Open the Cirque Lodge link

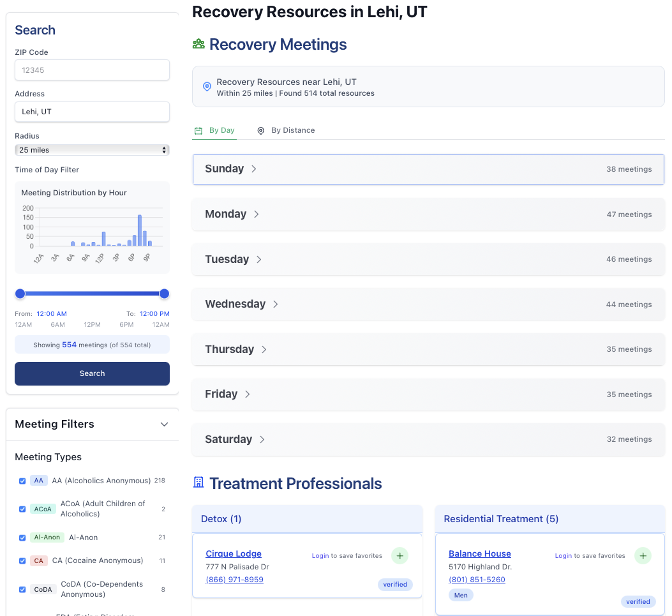pos(234,553)
